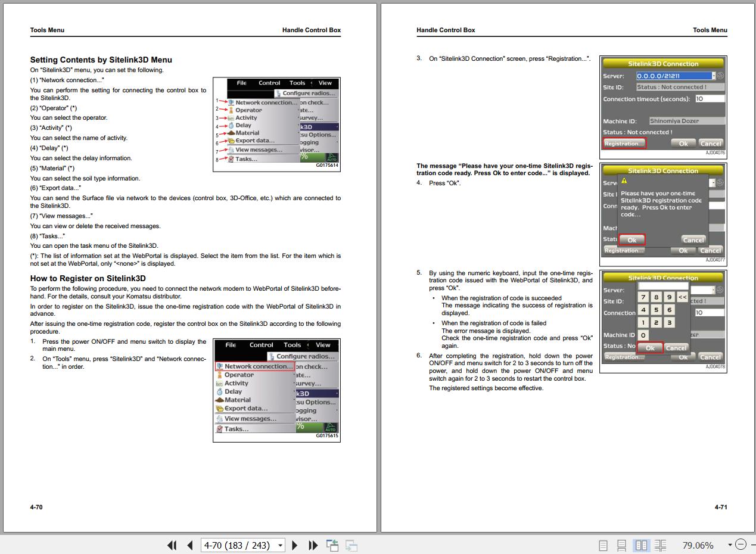Click the Connection timeout field in figure AJD04076

710,99
